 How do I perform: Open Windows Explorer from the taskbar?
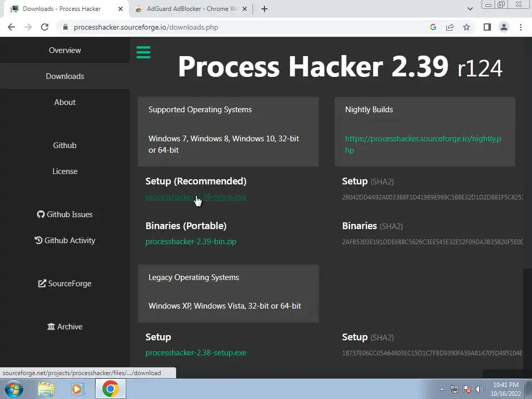pos(46,389)
